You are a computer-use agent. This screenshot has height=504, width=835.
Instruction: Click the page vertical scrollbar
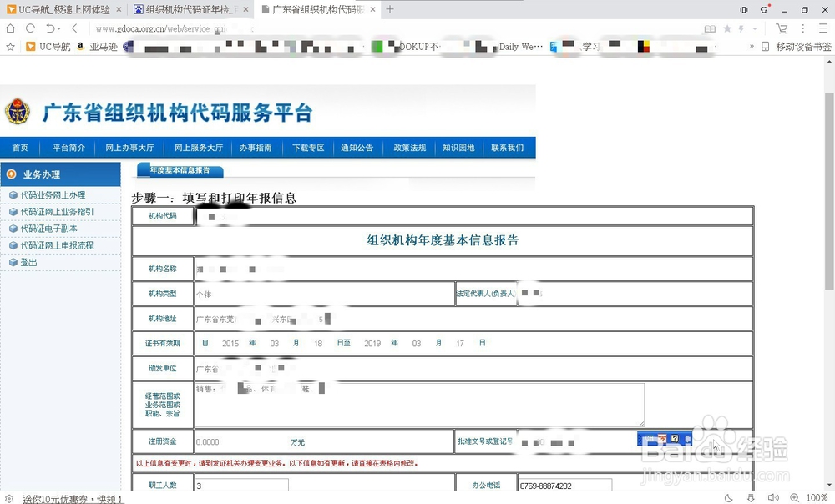pos(829,190)
